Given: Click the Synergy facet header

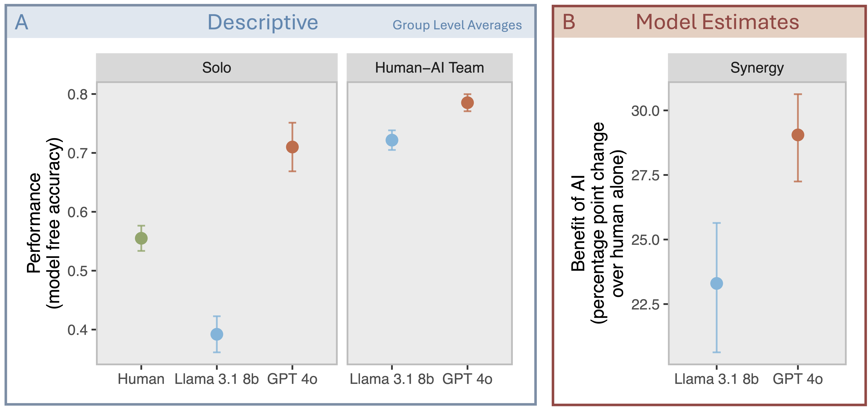Looking at the screenshot, I should (x=757, y=68).
